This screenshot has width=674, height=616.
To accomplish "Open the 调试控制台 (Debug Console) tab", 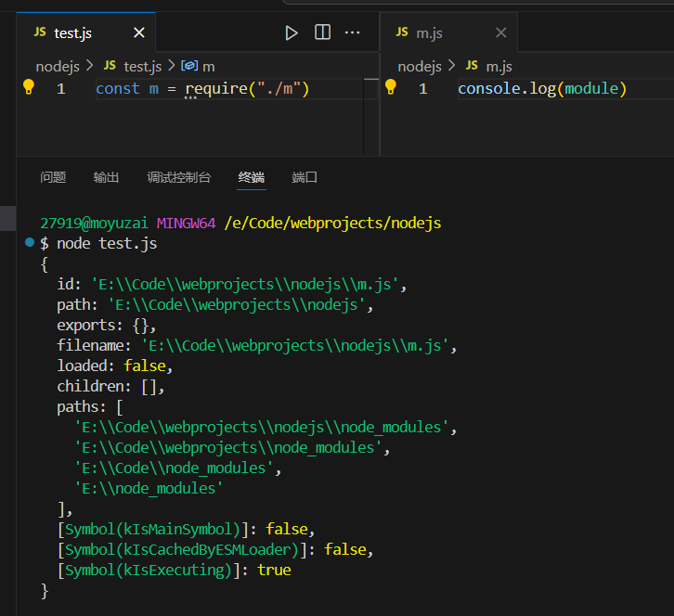I will [x=178, y=177].
